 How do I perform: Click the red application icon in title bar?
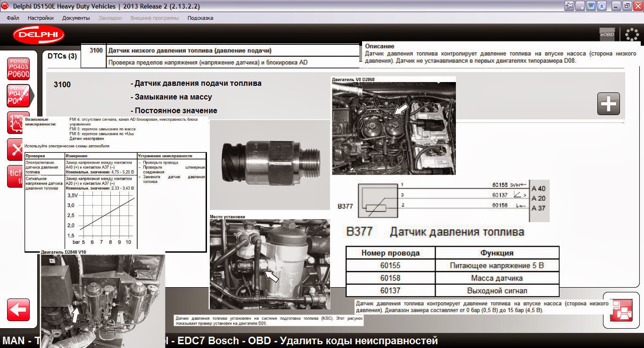[x=5, y=6]
